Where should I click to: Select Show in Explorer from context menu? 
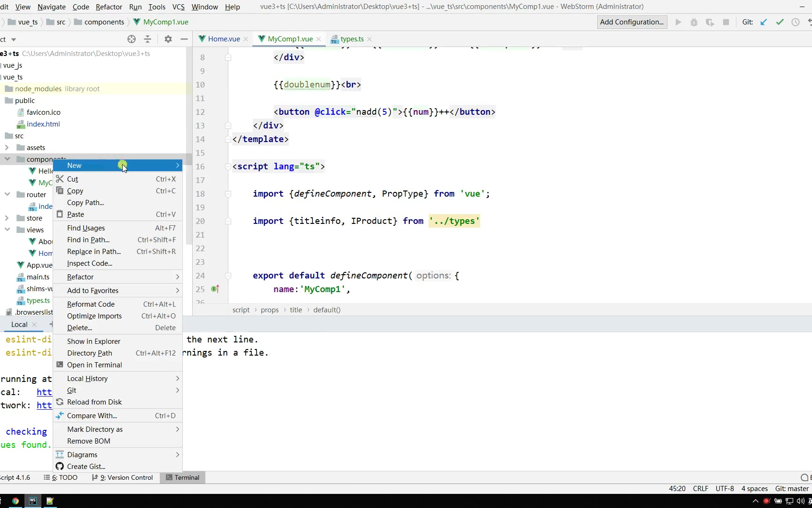(x=94, y=341)
